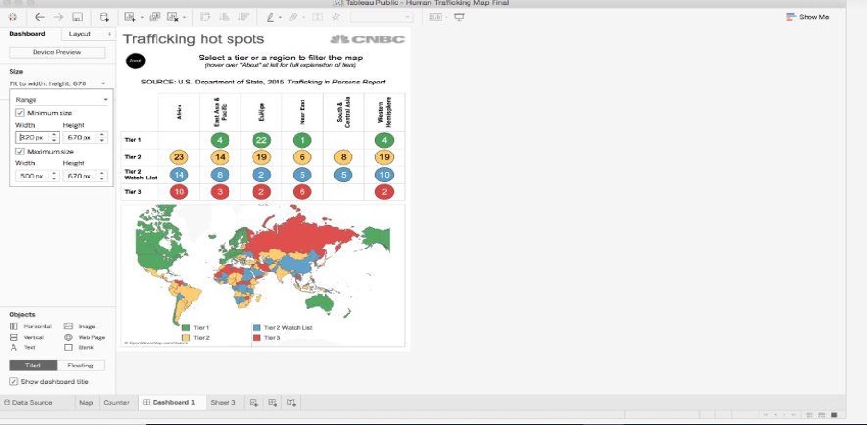The width and height of the screenshot is (868, 426).
Task: Click the Europe Tier 1 circle showing 22
Action: tap(261, 140)
